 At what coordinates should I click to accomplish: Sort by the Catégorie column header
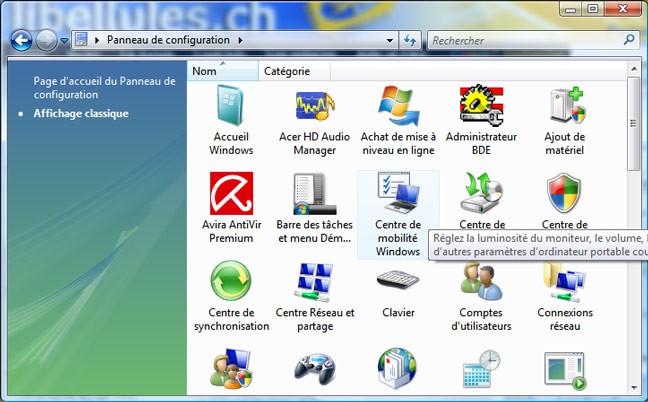pyautogui.click(x=294, y=71)
